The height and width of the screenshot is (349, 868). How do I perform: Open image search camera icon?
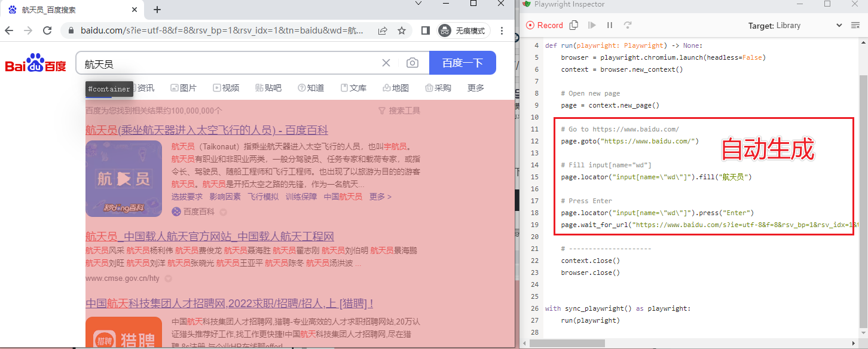coord(412,63)
